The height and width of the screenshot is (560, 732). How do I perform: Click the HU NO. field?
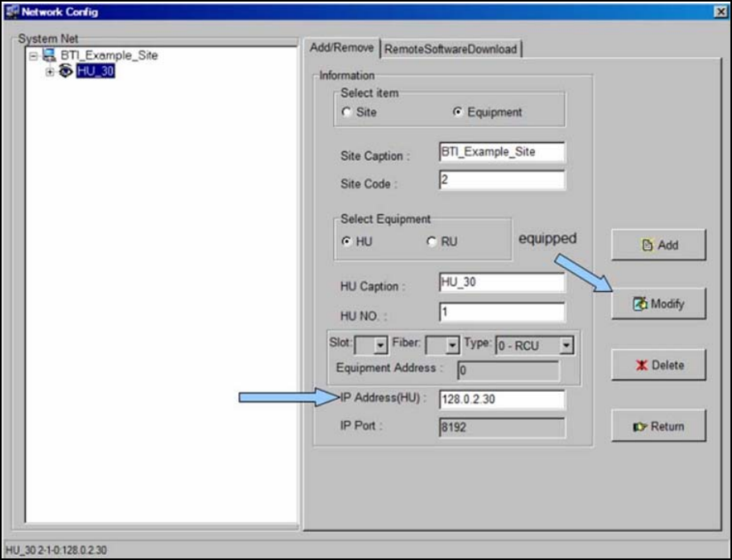502,312
